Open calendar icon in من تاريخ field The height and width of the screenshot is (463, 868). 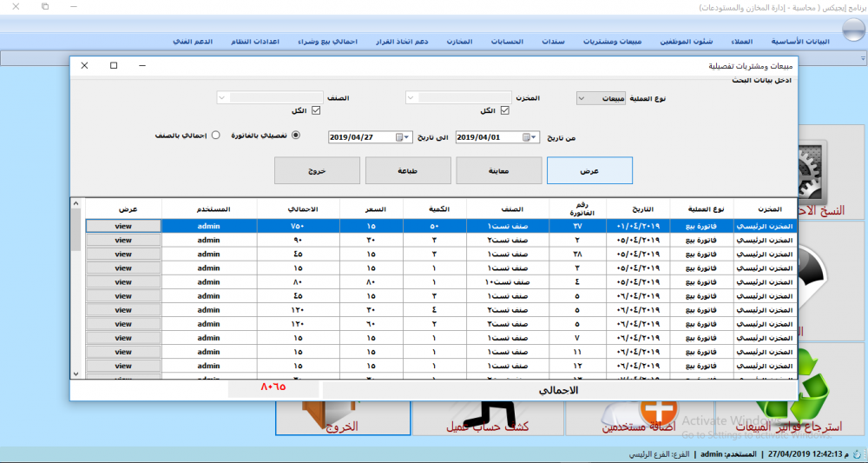point(527,137)
